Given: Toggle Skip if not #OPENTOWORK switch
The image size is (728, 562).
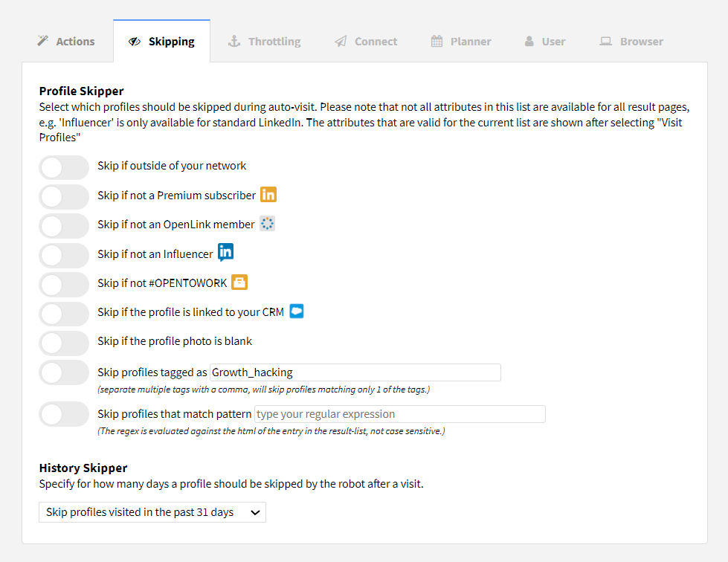Looking at the screenshot, I should [x=64, y=284].
